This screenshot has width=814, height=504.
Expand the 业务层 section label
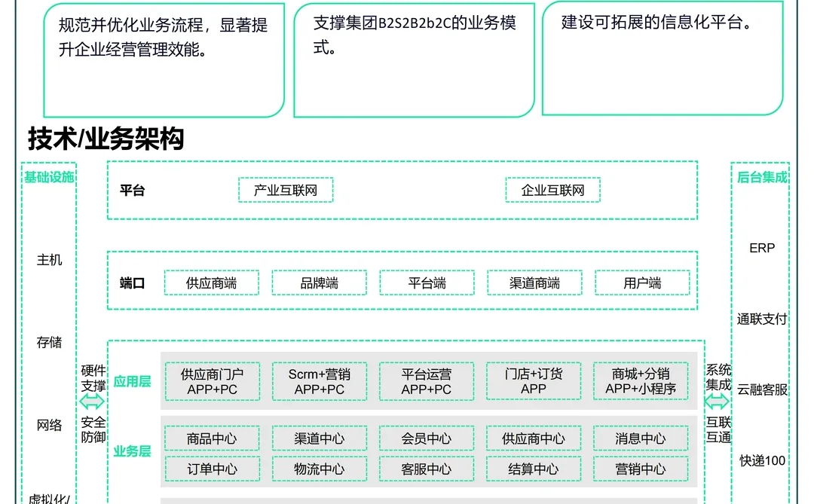coord(132,452)
